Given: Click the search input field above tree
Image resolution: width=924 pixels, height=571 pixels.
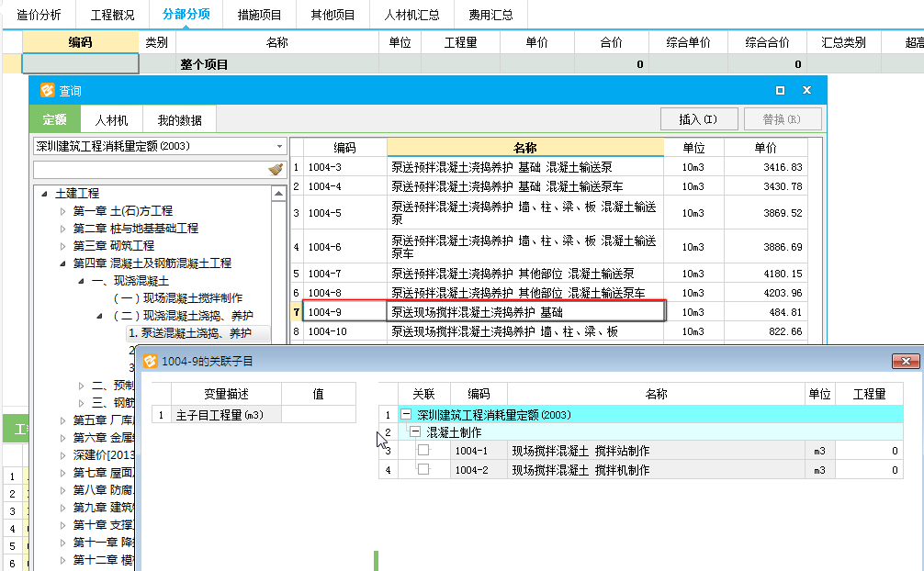Looking at the screenshot, I should (150, 170).
